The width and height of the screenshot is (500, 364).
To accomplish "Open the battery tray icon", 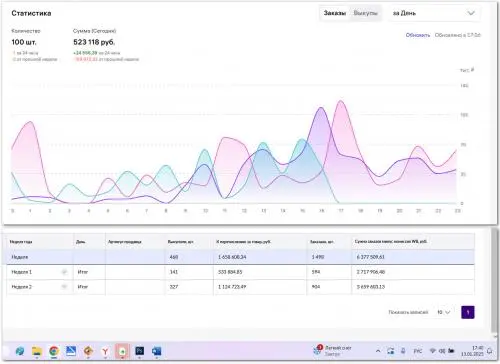I will (x=451, y=351).
